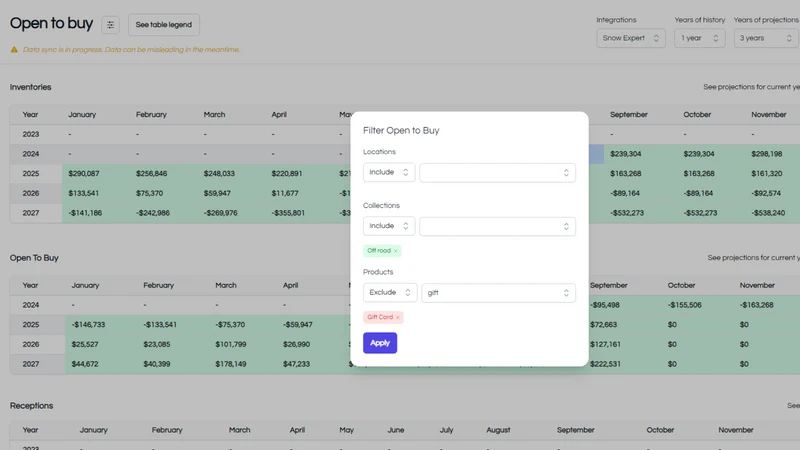
Task: Click the Filter Open to Buy dialog title
Action: point(401,131)
